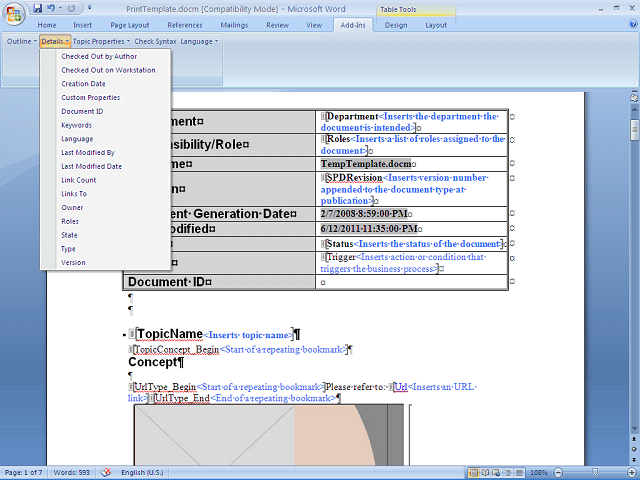640x480 pixels.
Task: Click the Check Syntax button
Action: 156,41
